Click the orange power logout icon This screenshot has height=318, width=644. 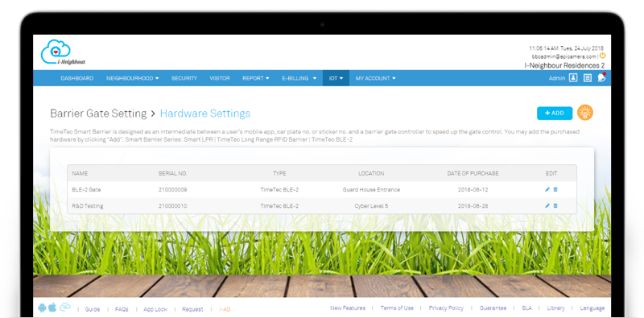[602, 55]
